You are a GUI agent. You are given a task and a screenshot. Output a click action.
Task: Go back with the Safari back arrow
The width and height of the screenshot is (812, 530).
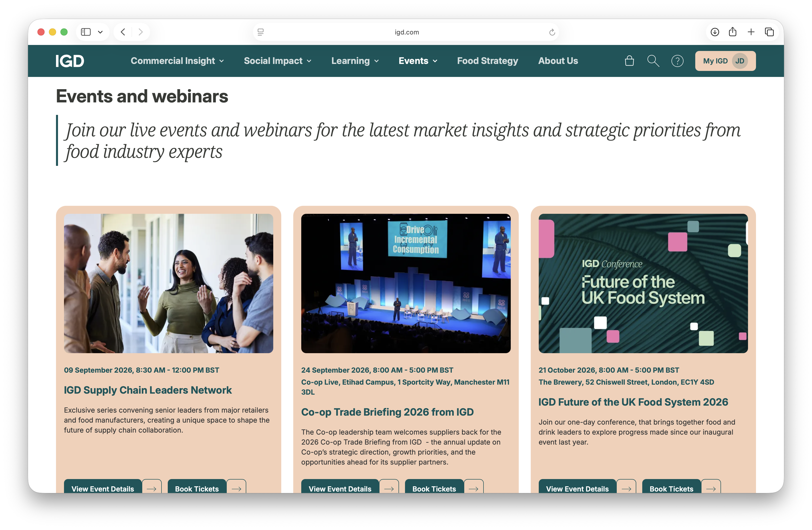point(123,32)
